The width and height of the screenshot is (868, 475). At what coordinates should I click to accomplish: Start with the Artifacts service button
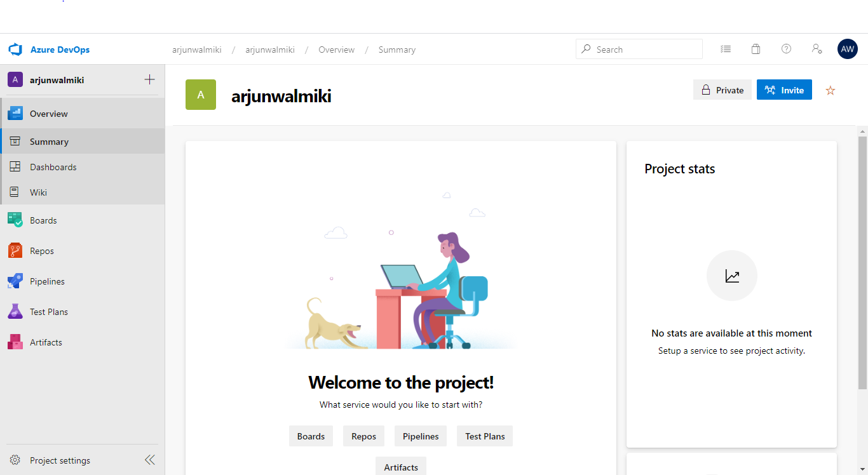click(401, 467)
